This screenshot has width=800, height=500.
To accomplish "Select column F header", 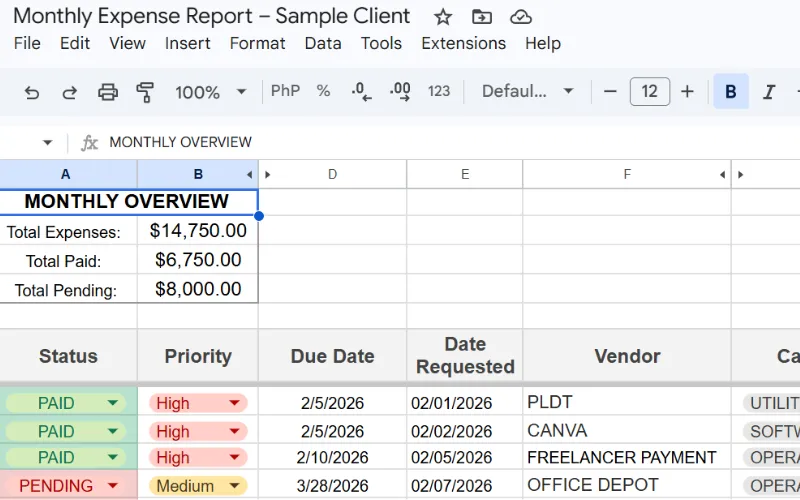I will [x=627, y=174].
